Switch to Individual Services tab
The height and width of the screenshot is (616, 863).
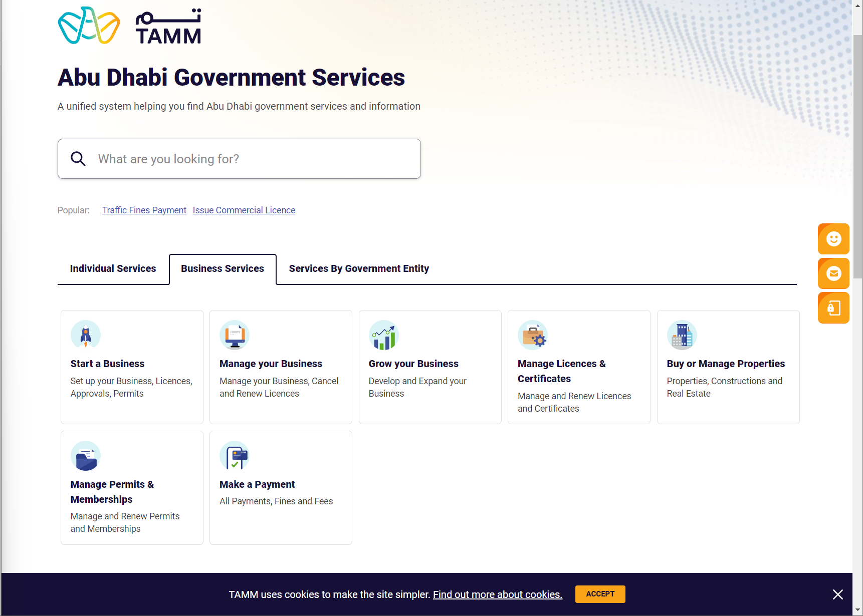click(113, 269)
